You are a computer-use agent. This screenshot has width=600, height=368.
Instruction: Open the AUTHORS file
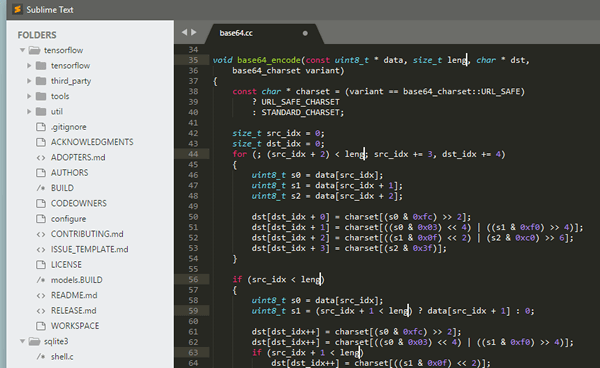pos(70,173)
